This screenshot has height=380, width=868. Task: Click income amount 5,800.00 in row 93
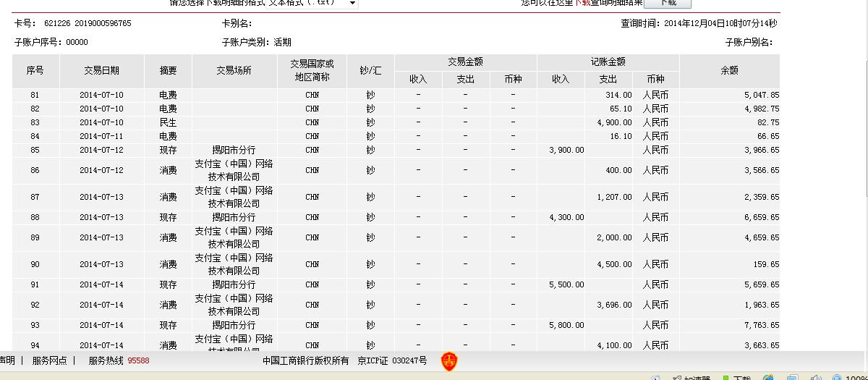coord(566,325)
